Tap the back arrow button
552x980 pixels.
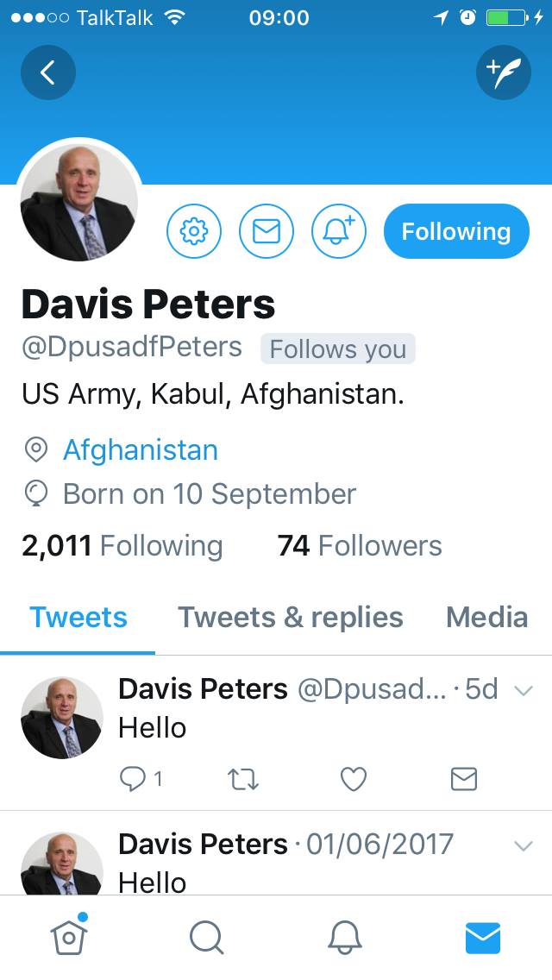(x=48, y=72)
